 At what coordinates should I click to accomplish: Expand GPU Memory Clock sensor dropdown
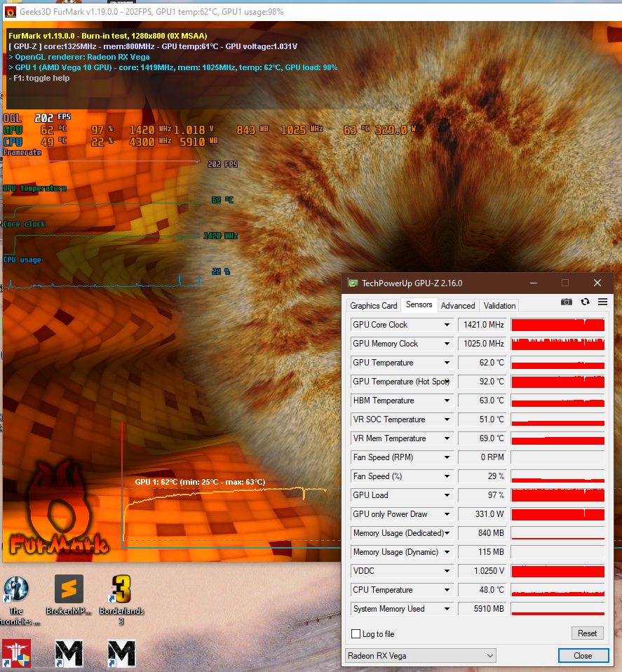(447, 344)
